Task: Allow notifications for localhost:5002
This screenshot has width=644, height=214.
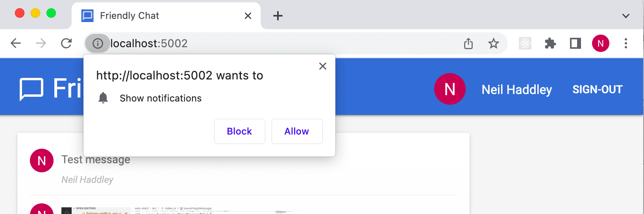Action: [297, 131]
